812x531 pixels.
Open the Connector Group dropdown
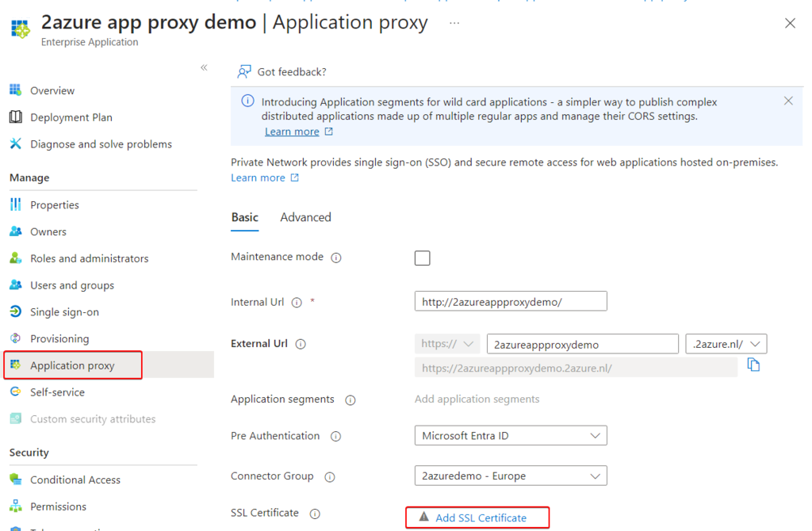[511, 476]
